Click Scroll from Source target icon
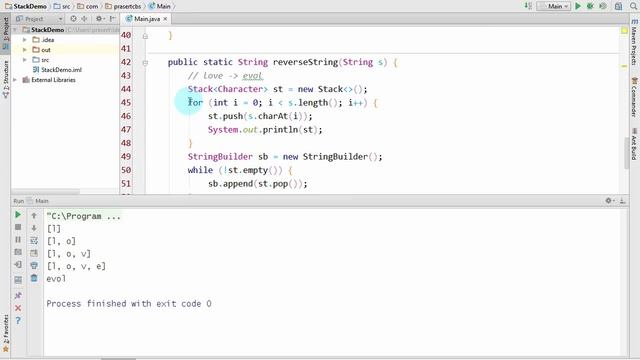Viewport: 640px width, 360px height. point(73,19)
